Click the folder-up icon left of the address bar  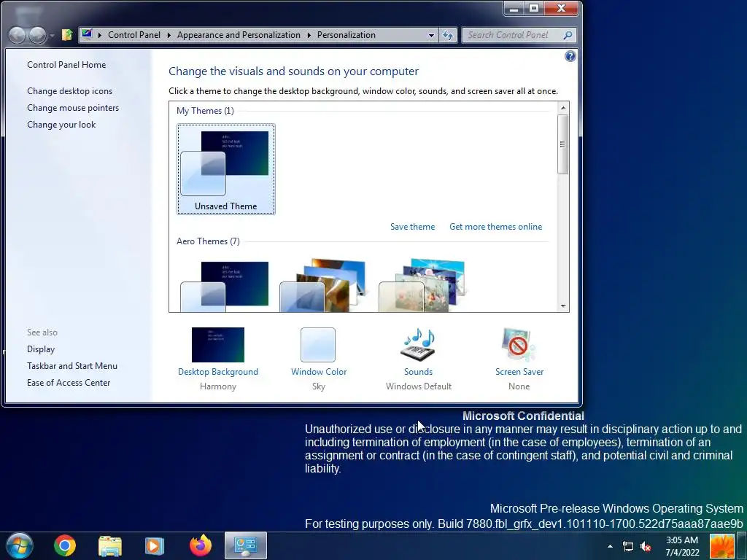(x=66, y=35)
